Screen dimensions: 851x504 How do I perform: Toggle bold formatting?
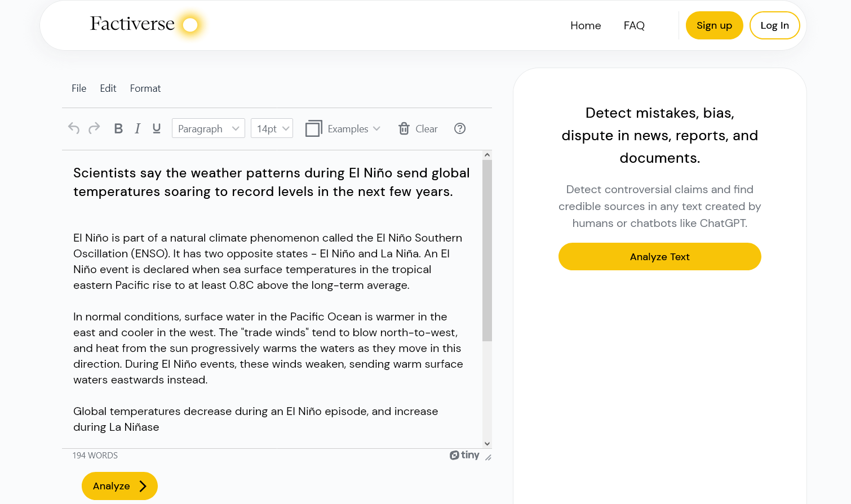coord(118,128)
